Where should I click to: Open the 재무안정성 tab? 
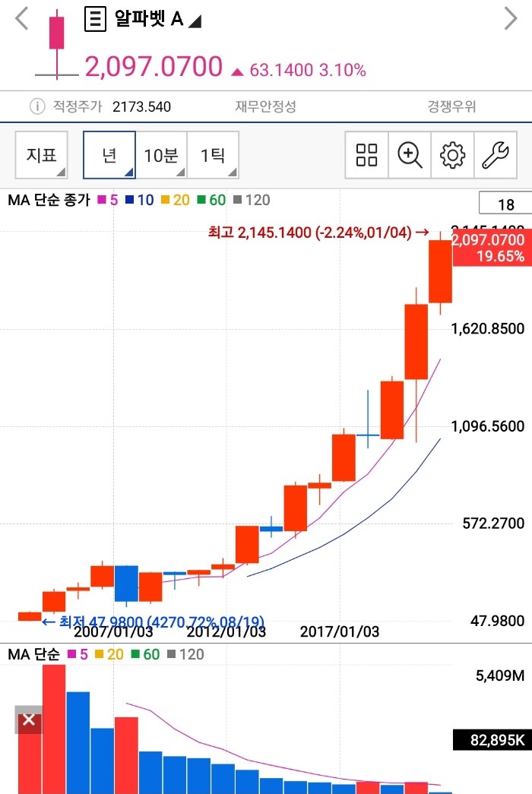click(265, 106)
